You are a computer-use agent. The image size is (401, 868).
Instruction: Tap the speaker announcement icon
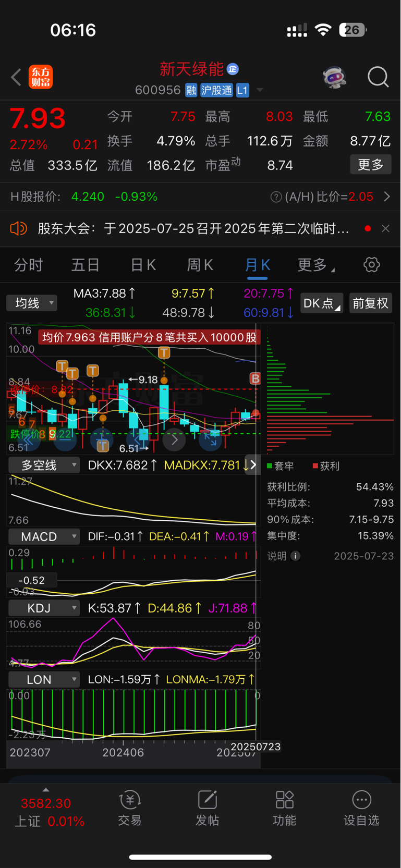click(x=18, y=228)
